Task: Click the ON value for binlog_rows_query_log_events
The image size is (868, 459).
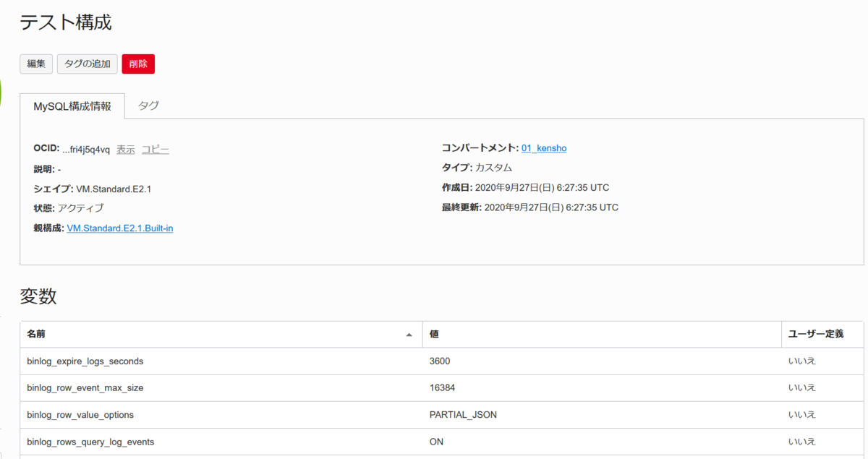Action: point(436,442)
